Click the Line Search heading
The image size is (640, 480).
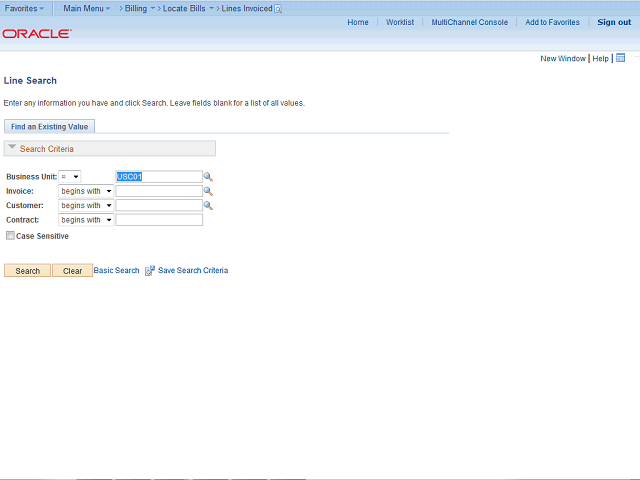coord(30,80)
